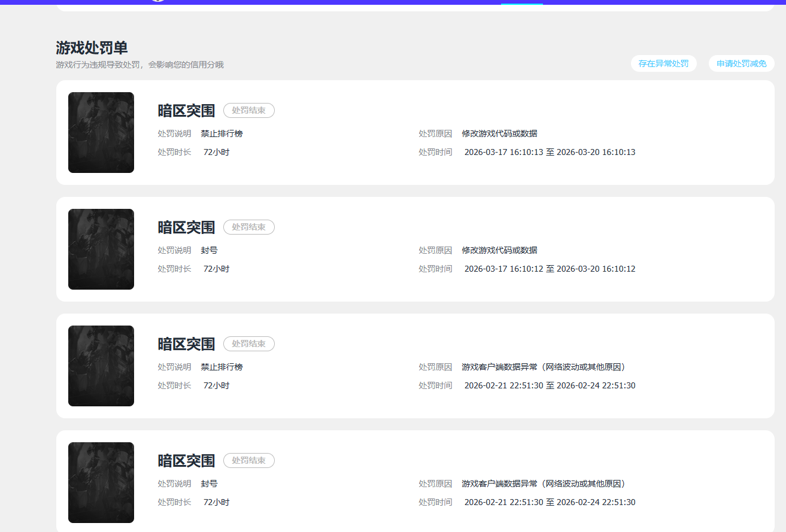Click penalty time range in February 封号 card
The width and height of the screenshot is (786, 532).
point(550,503)
